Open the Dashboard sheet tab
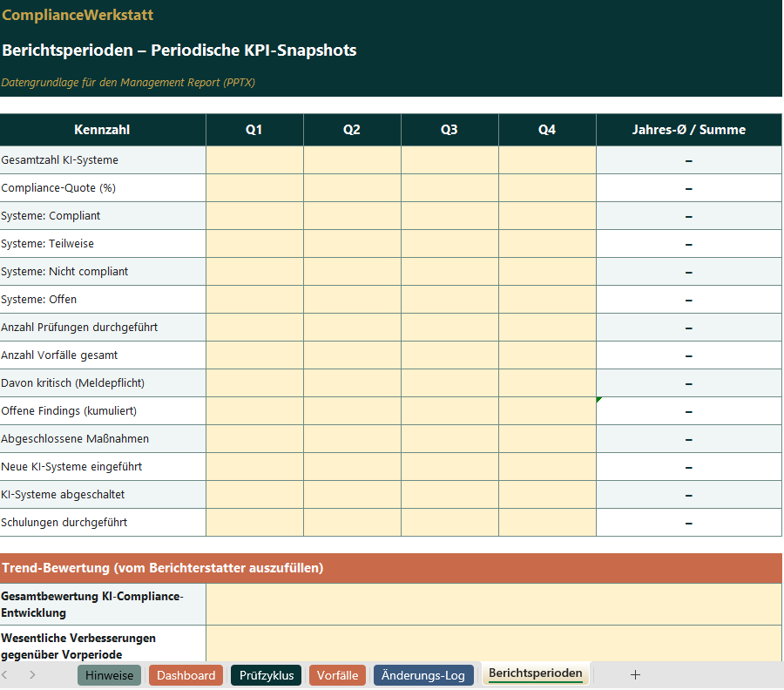784x690 pixels. (x=186, y=674)
